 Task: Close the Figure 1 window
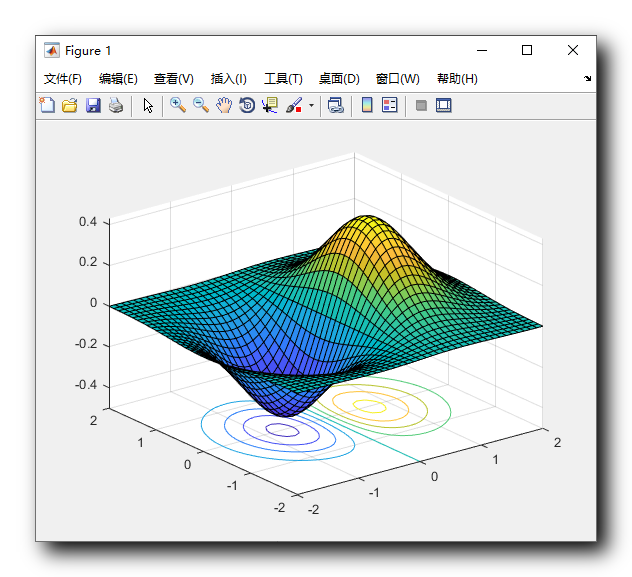point(573,50)
